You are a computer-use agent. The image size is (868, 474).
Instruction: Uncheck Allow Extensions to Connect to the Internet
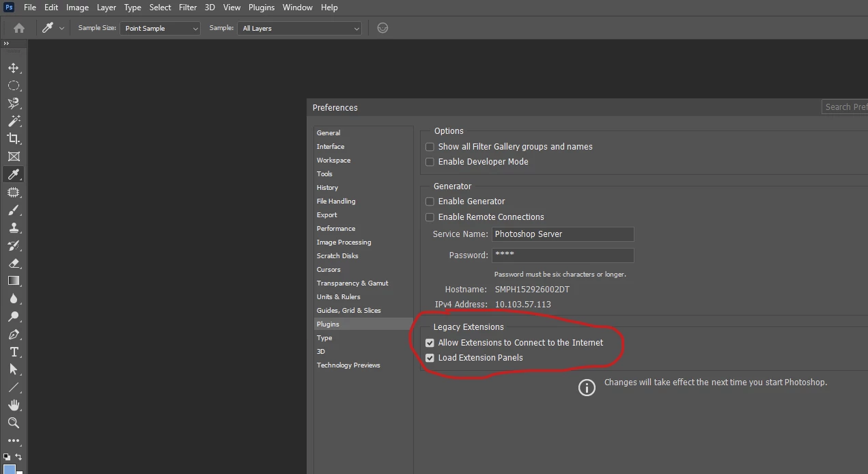click(x=430, y=343)
